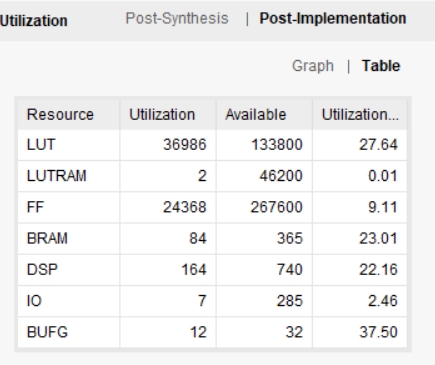Click IO available value 285
435x365 pixels.
(x=290, y=301)
